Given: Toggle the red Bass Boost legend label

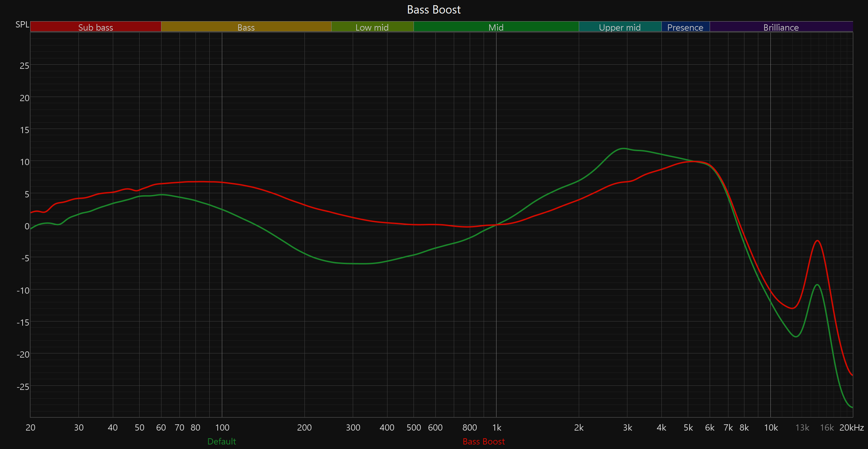Looking at the screenshot, I should coord(484,441).
